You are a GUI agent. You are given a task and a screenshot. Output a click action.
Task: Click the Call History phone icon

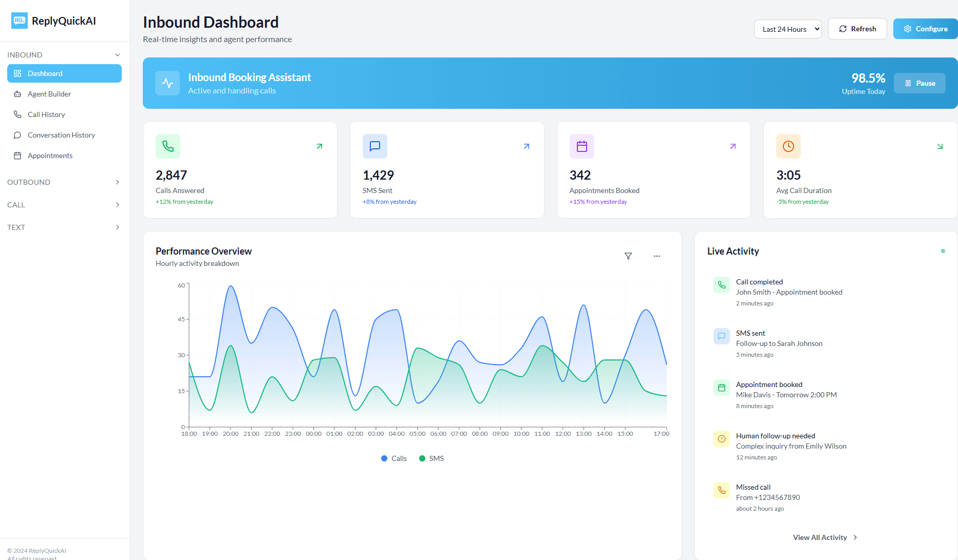click(x=17, y=114)
